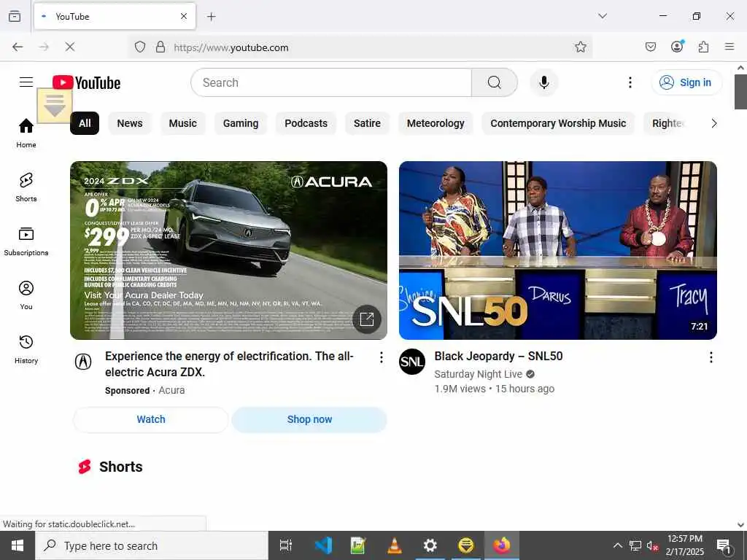
Task: Click the page vertical scrollbar thumb
Action: 740,91
